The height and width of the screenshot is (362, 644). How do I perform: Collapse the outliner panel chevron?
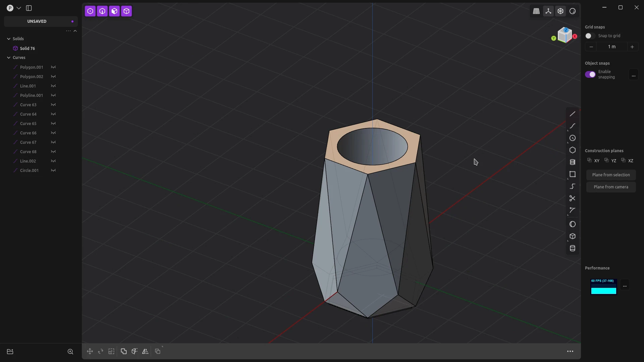coord(75,31)
